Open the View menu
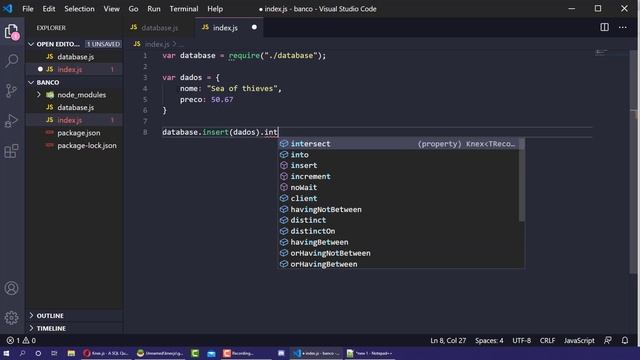This screenshot has width=640, height=360. tap(111, 9)
